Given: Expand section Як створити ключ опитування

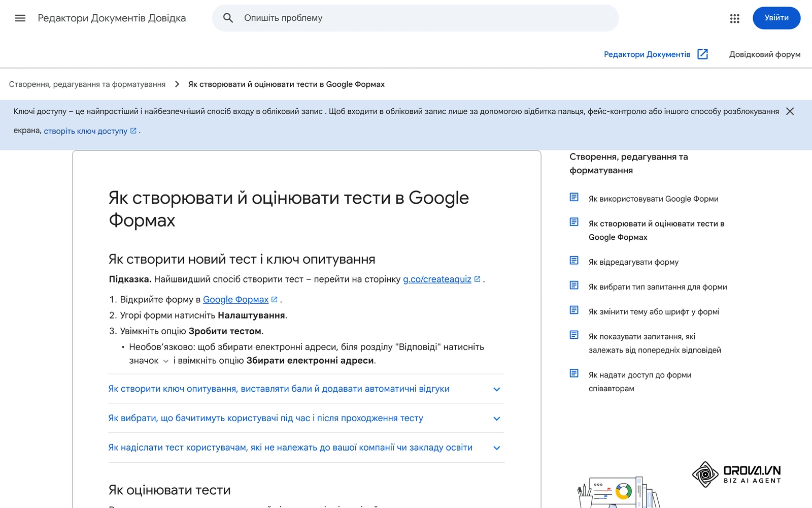Looking at the screenshot, I should click(x=306, y=389).
